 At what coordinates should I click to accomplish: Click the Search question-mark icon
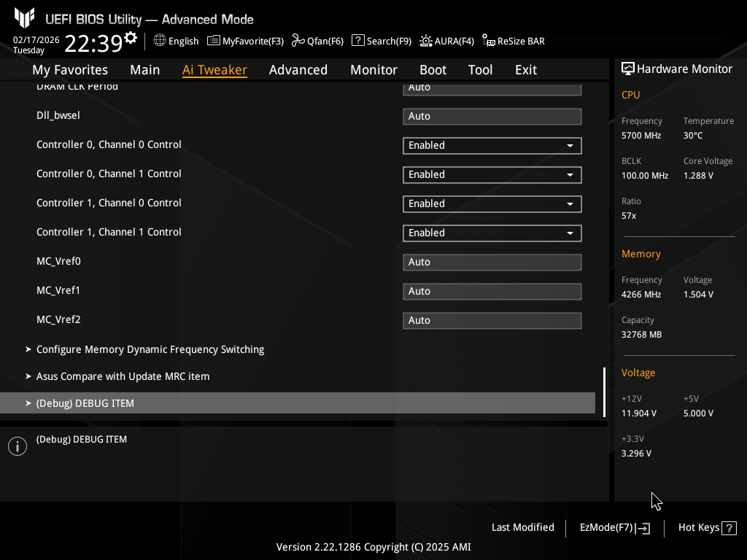357,41
